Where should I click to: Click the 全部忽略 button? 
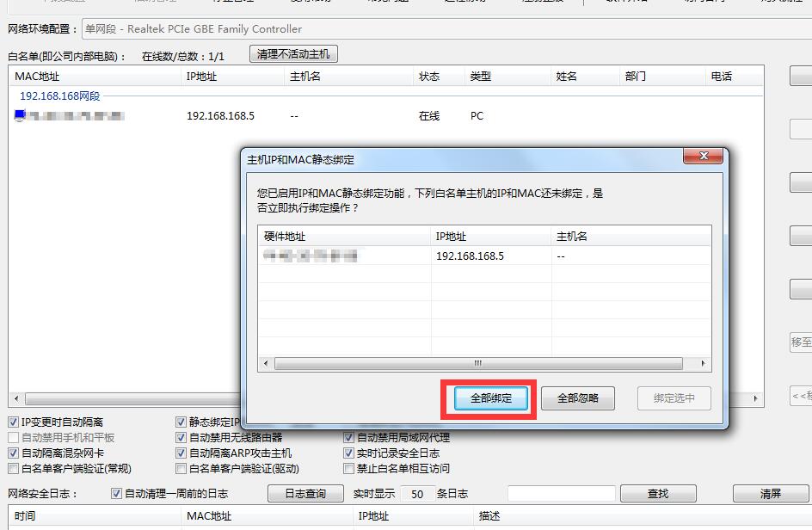click(x=577, y=398)
